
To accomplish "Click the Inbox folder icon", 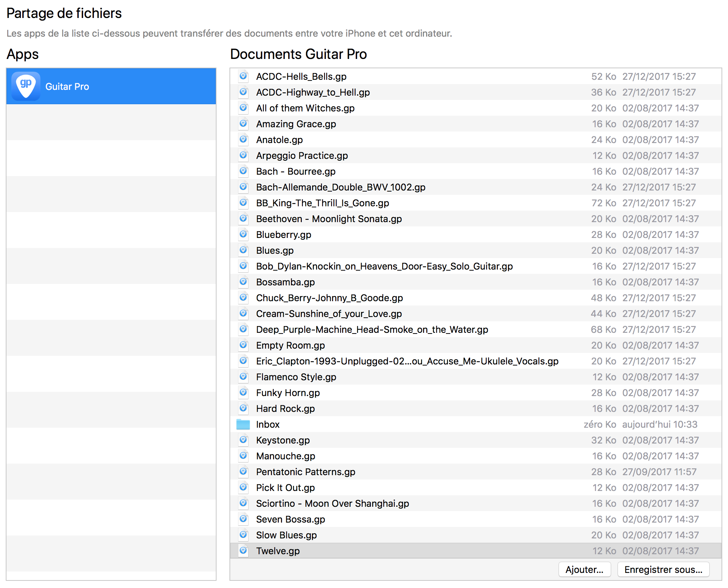I will [x=243, y=424].
